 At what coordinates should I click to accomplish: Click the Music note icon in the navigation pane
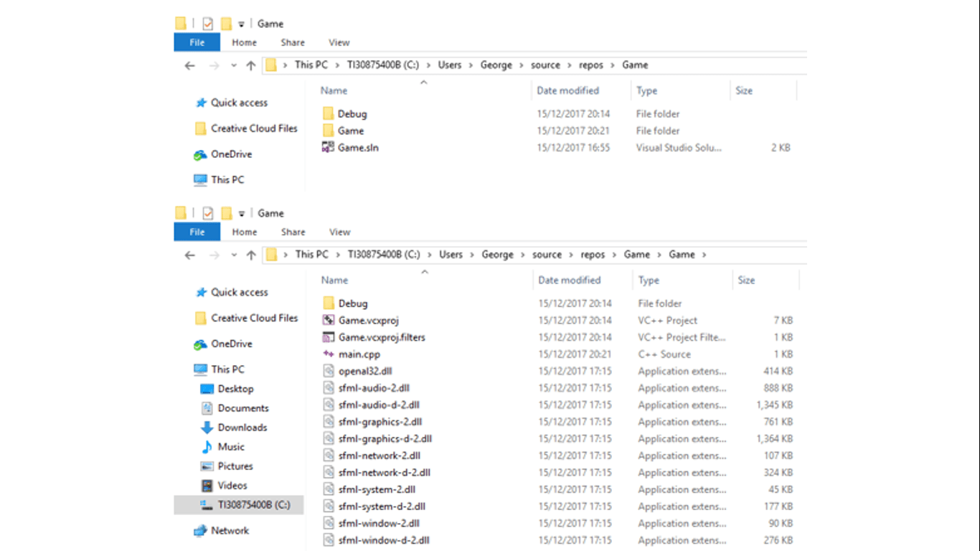tap(207, 447)
